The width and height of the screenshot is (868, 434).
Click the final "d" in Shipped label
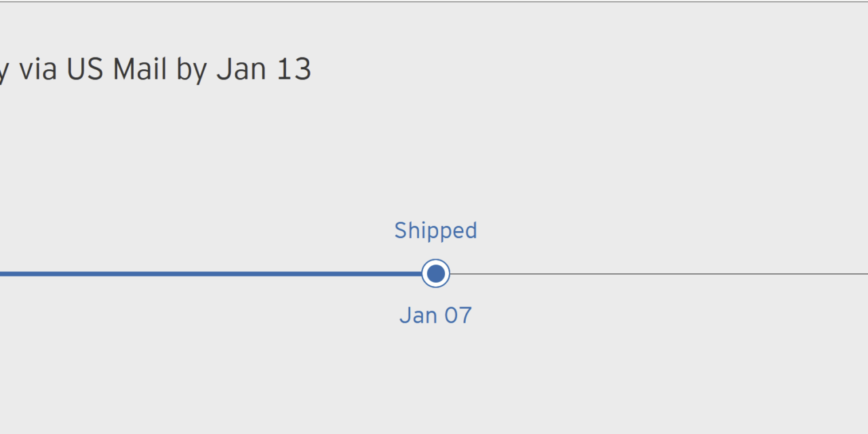(x=471, y=231)
